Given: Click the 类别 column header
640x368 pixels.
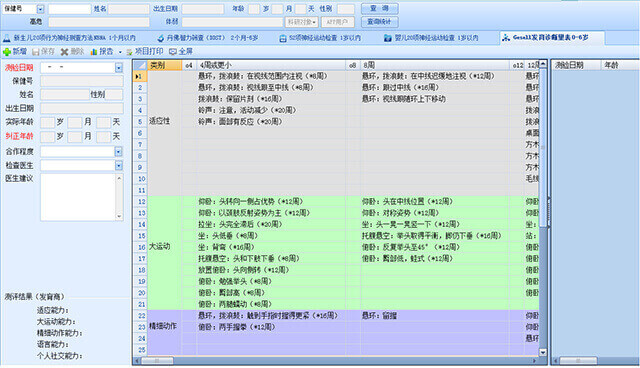Looking at the screenshot, I should tap(164, 65).
